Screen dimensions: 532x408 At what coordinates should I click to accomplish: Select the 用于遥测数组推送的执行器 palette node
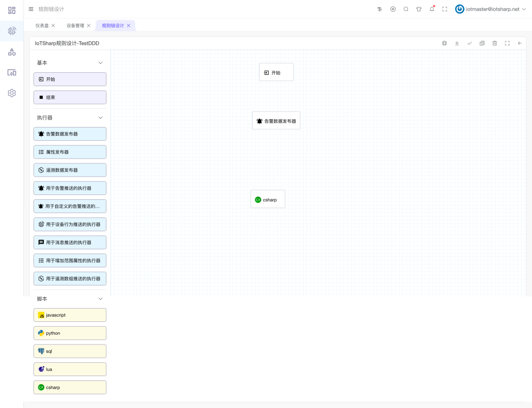click(x=70, y=279)
